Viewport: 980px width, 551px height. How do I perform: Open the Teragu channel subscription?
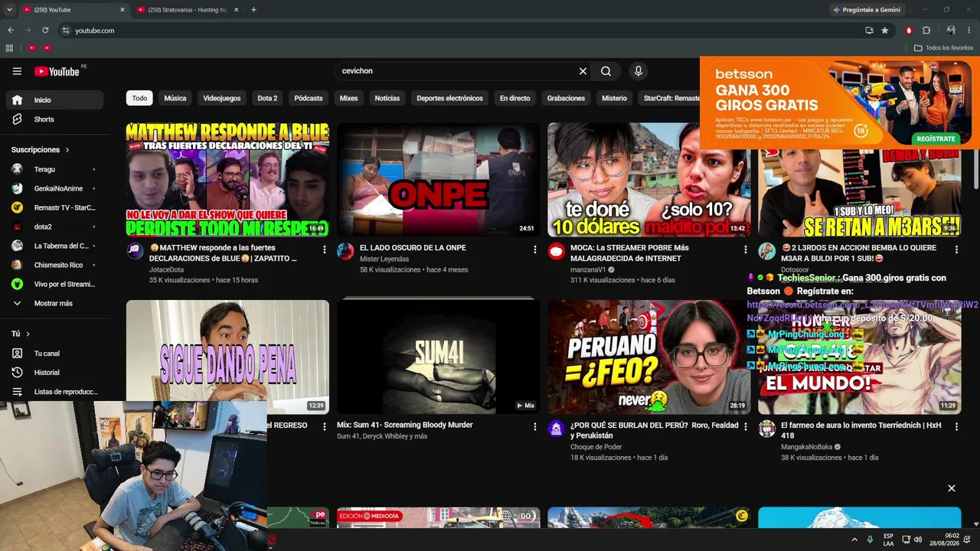click(x=54, y=169)
